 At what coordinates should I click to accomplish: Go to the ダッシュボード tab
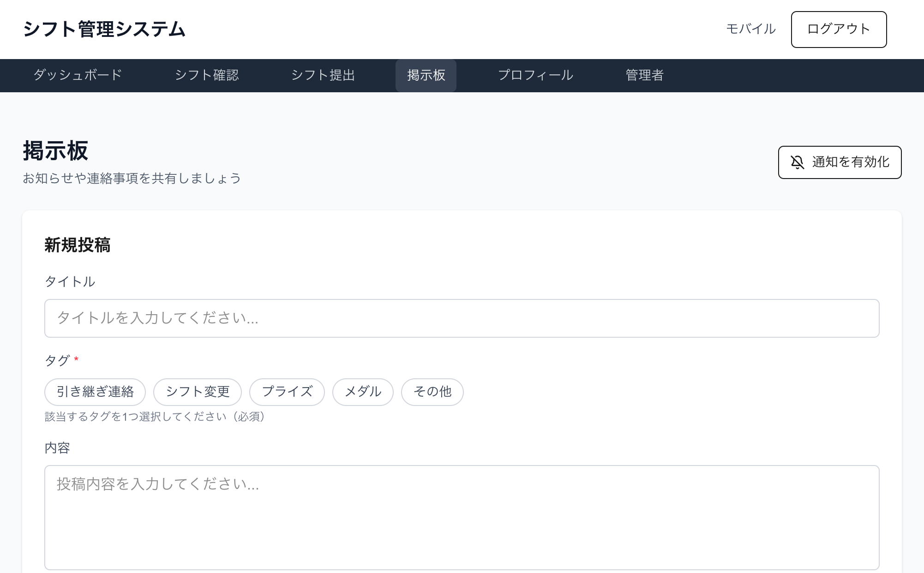(78, 75)
